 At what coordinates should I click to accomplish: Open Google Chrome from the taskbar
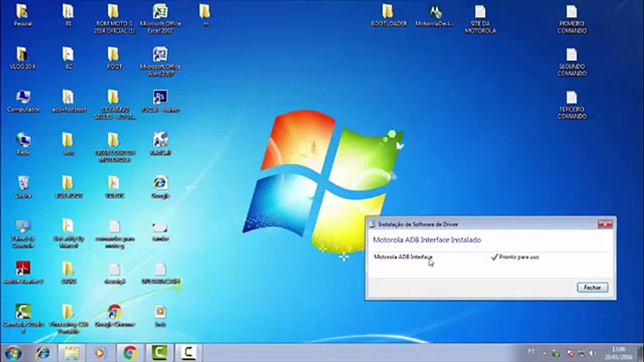point(130,353)
